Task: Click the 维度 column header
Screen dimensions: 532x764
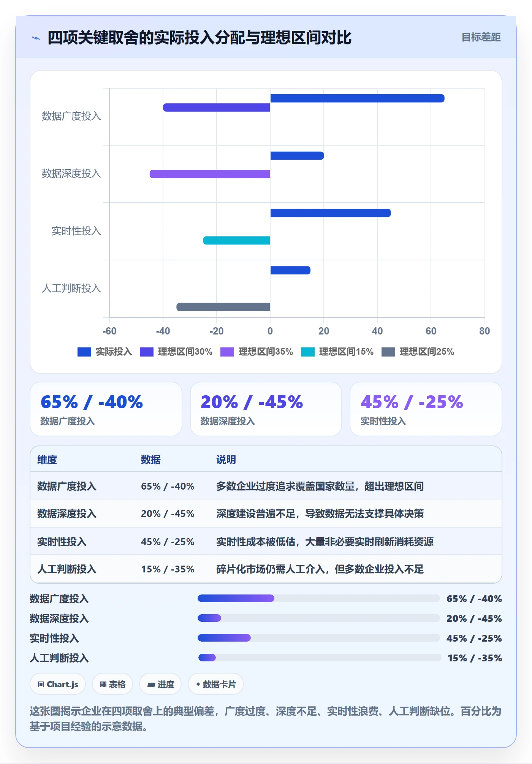Action: pos(47,460)
